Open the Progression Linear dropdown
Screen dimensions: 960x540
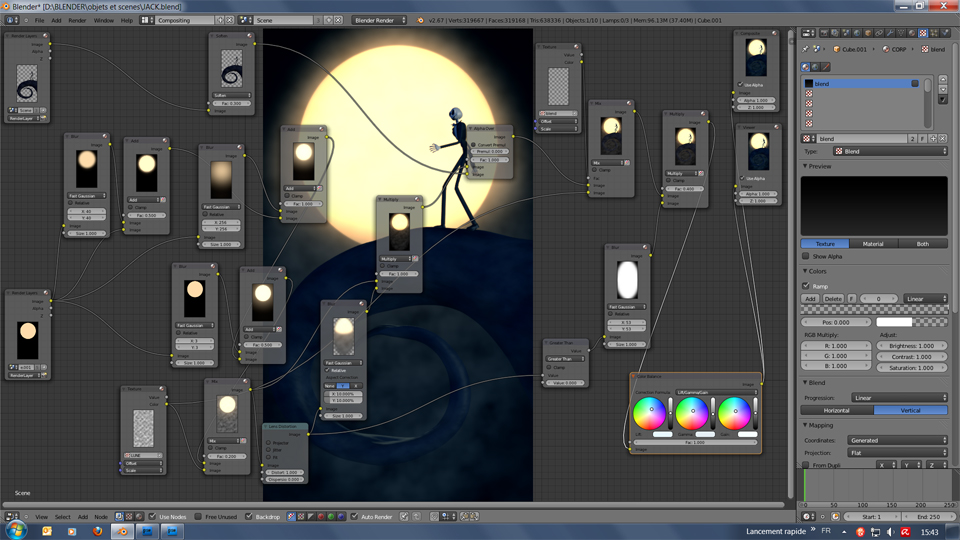point(899,397)
